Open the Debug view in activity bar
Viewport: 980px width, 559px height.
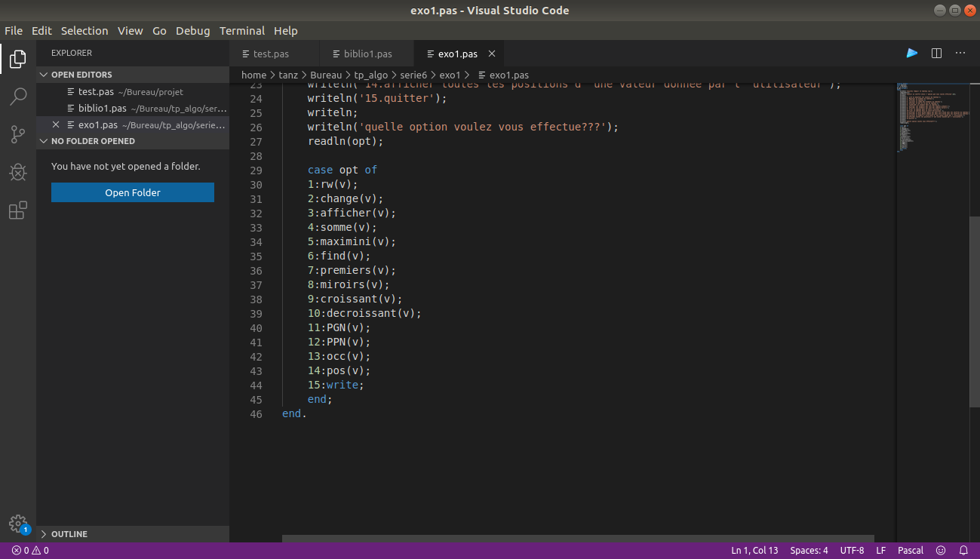18,172
